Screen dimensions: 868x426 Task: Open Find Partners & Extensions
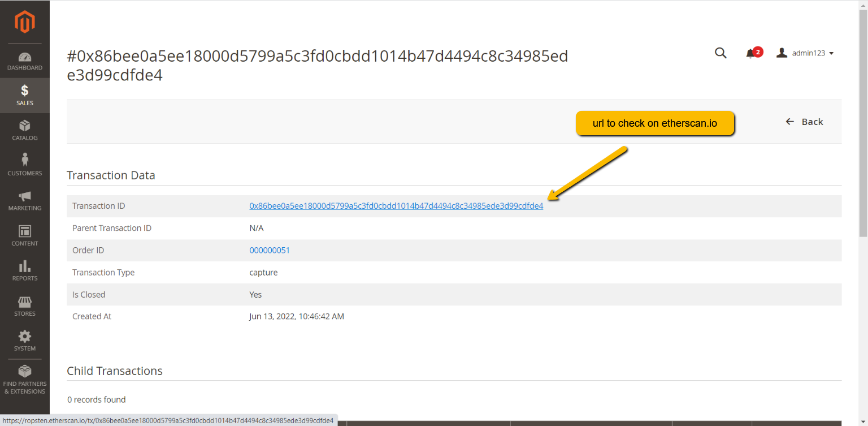(25, 380)
